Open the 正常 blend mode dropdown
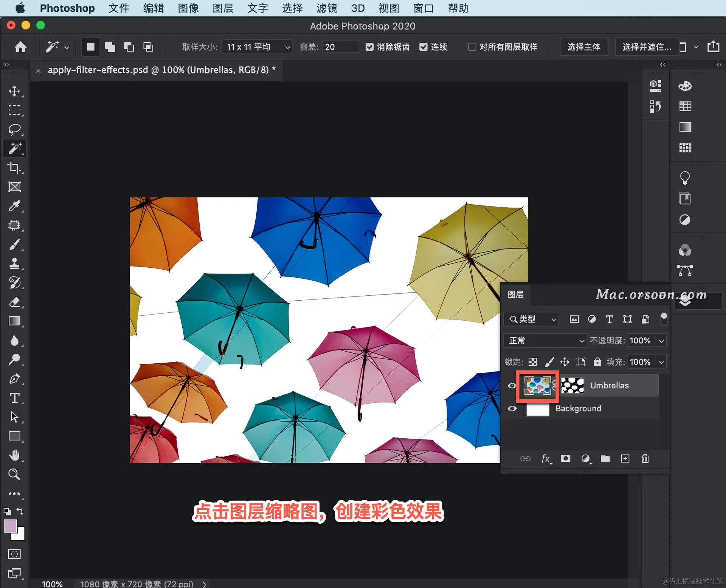Viewport: 726px width, 588px height. coord(545,341)
